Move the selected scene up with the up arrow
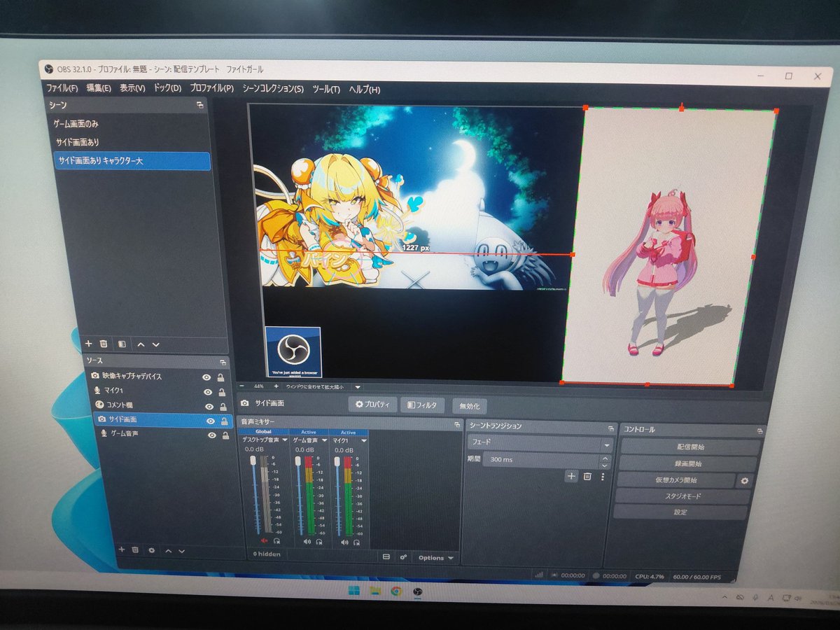This screenshot has width=840, height=630. [141, 344]
